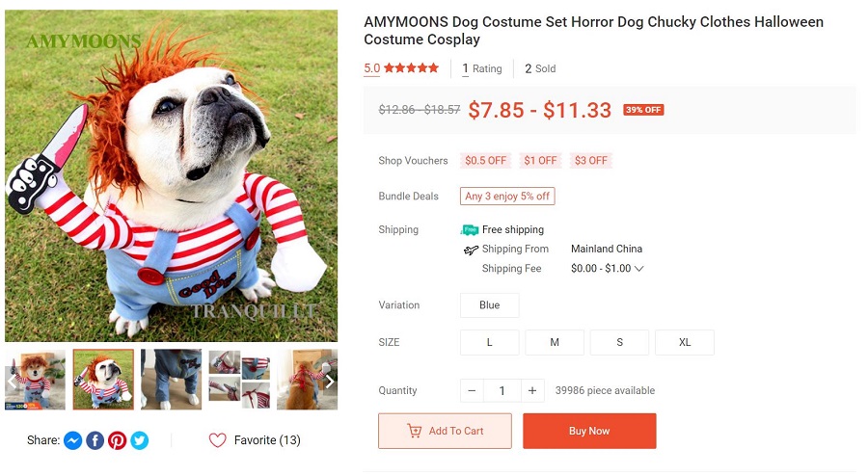868x475 pixels.
Task: Edit the quantity input field
Action: 502,390
